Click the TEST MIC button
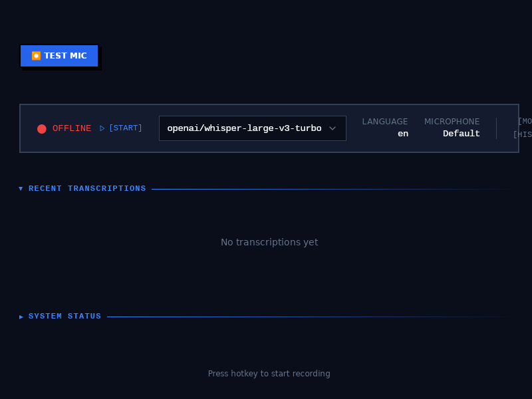This screenshot has height=399, width=532. click(59, 56)
